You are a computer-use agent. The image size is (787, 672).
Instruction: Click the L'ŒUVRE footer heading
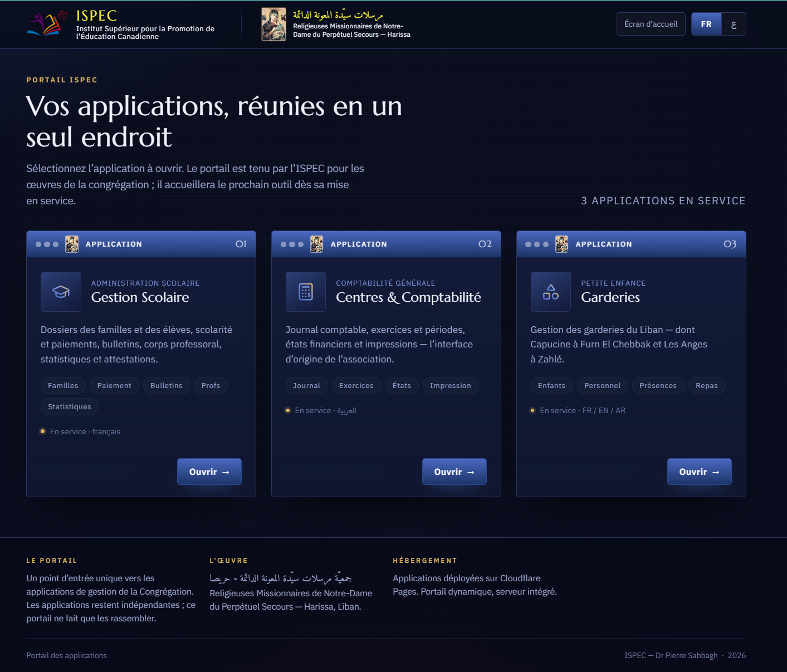[x=229, y=561]
